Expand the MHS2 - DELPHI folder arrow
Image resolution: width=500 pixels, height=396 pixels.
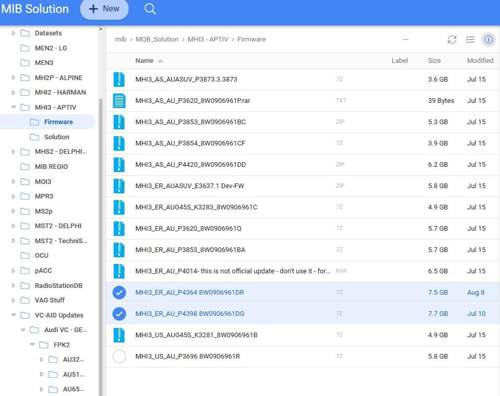coord(13,152)
